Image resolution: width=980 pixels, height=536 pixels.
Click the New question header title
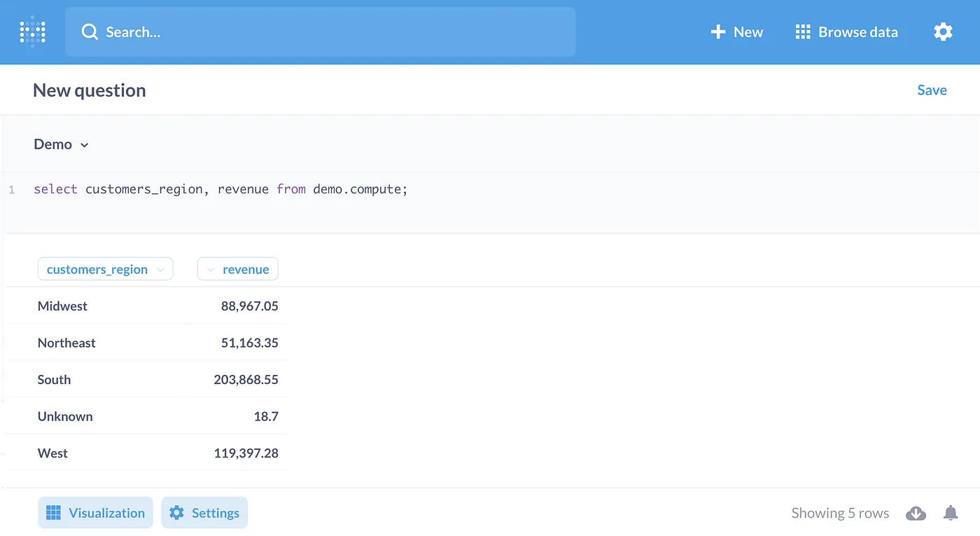tap(89, 90)
